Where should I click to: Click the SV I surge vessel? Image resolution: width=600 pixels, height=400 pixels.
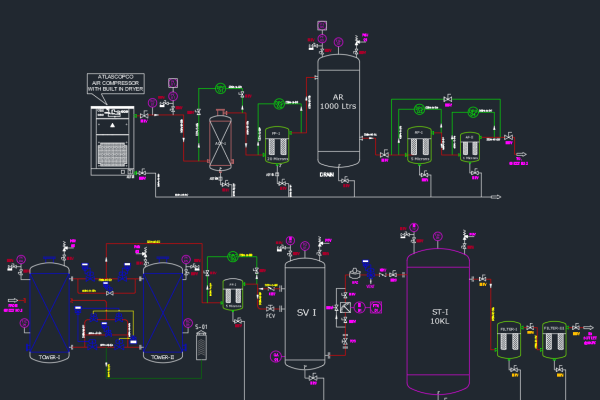(x=307, y=313)
